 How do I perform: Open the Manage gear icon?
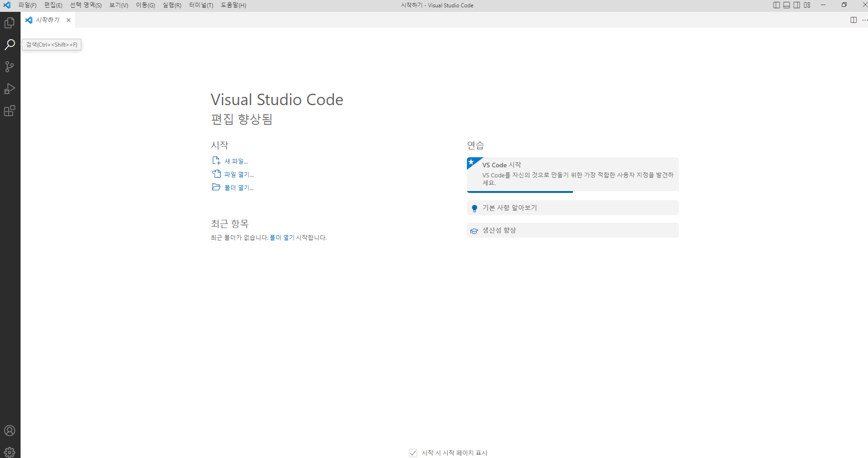10,452
